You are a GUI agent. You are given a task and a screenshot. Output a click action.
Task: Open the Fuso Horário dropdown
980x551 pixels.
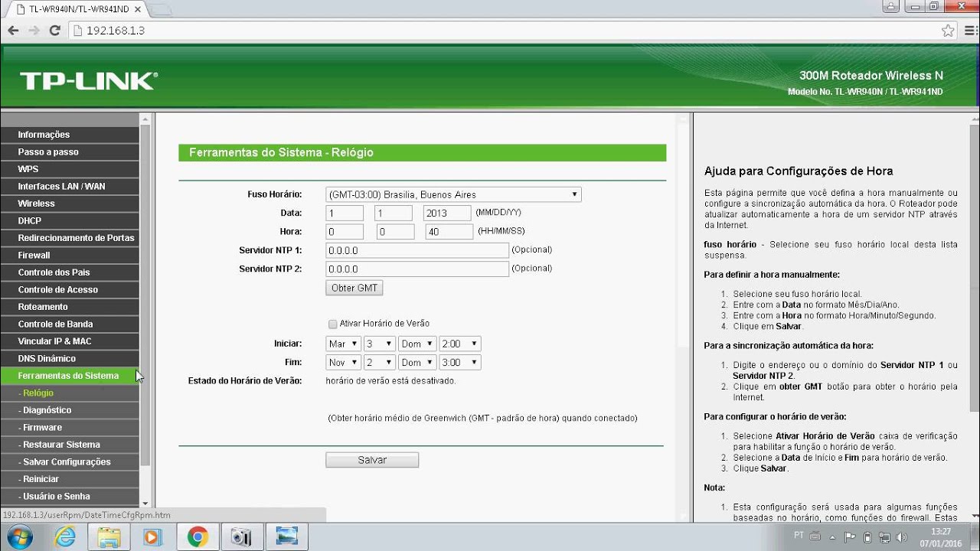[453, 194]
